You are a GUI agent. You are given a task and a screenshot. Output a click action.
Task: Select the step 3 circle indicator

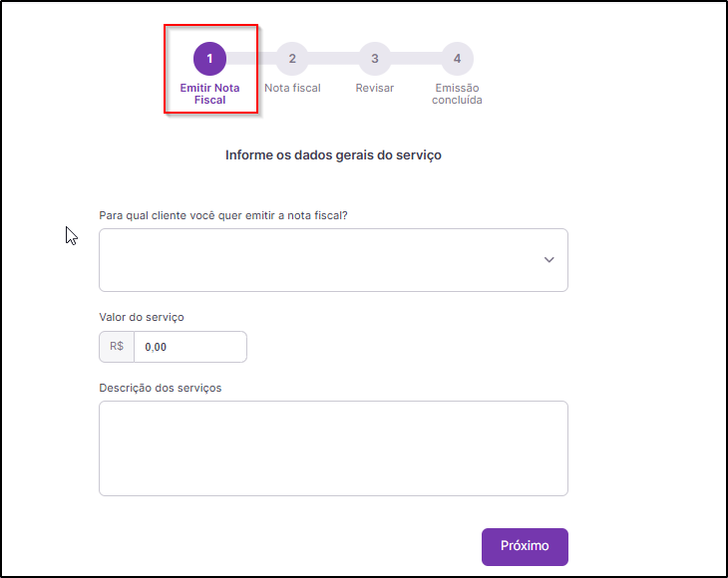[x=375, y=59]
